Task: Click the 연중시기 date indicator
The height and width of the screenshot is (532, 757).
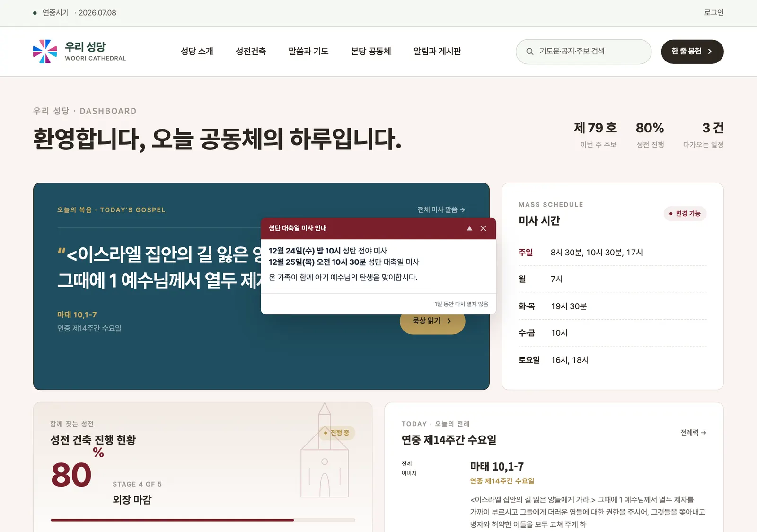Action: pyautogui.click(x=75, y=13)
